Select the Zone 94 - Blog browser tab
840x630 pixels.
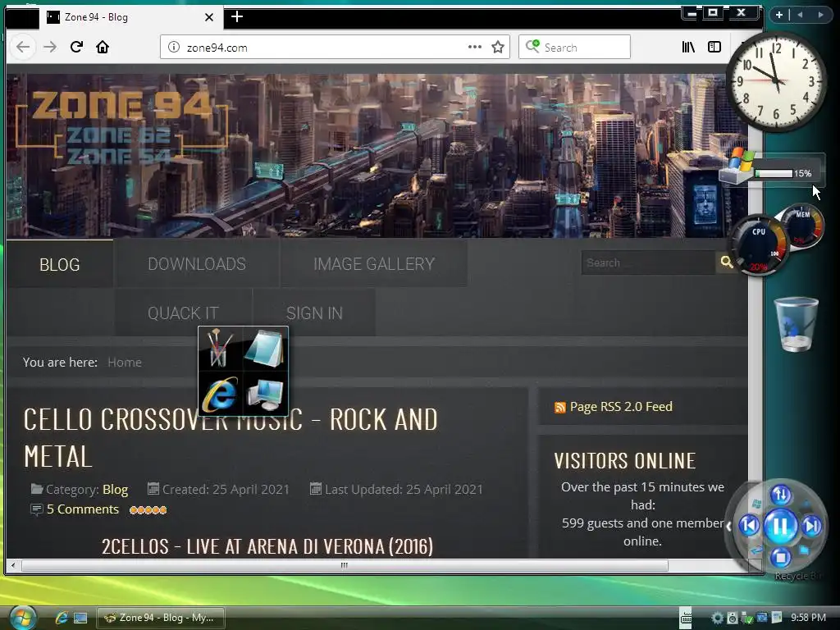coord(130,17)
